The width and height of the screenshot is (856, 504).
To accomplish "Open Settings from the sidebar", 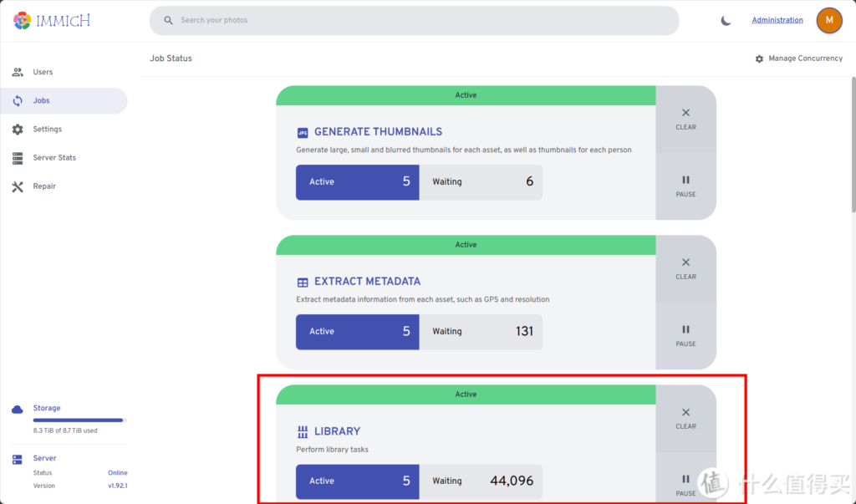I will (x=47, y=129).
